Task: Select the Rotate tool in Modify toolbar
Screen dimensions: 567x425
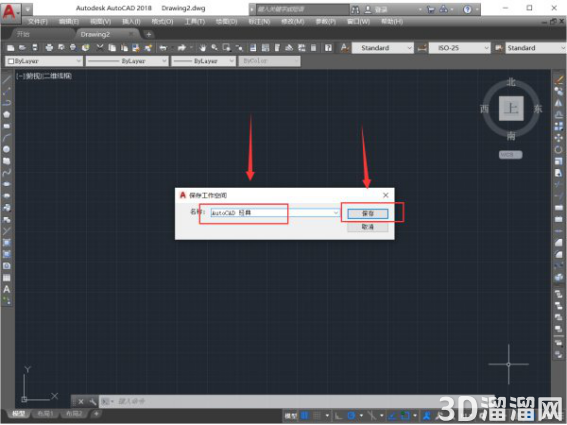Action: [x=559, y=149]
